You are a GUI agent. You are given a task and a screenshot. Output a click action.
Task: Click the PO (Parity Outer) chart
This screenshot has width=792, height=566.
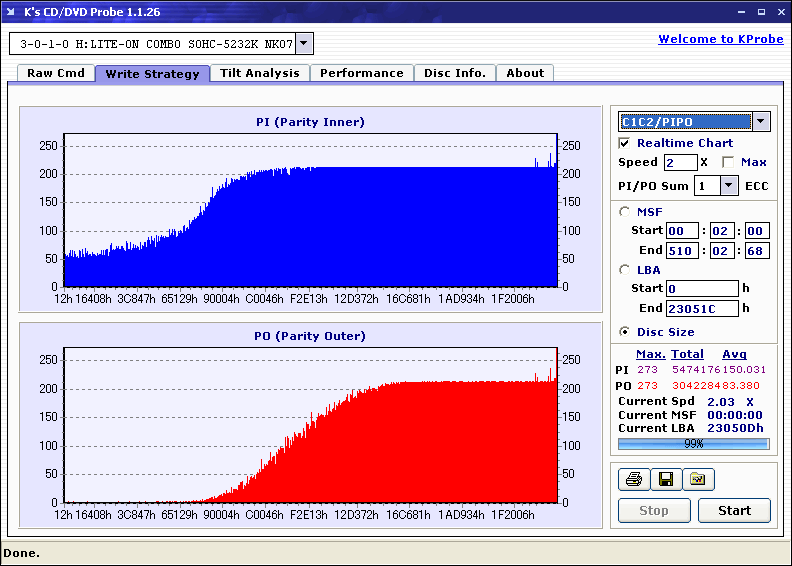[x=311, y=425]
